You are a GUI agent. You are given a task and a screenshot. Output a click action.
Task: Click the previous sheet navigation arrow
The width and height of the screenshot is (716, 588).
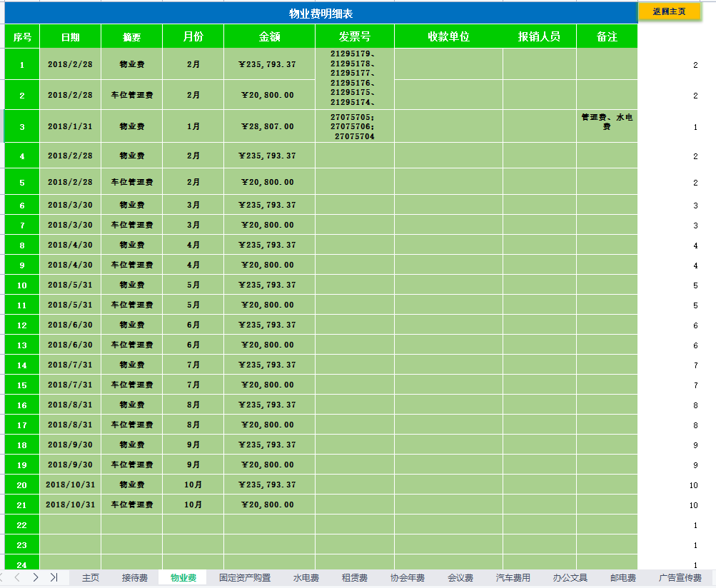17,577
